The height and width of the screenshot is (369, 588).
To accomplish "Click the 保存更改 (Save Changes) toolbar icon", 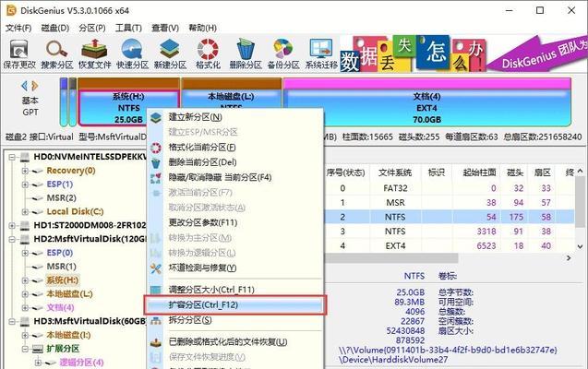I will coord(19,54).
